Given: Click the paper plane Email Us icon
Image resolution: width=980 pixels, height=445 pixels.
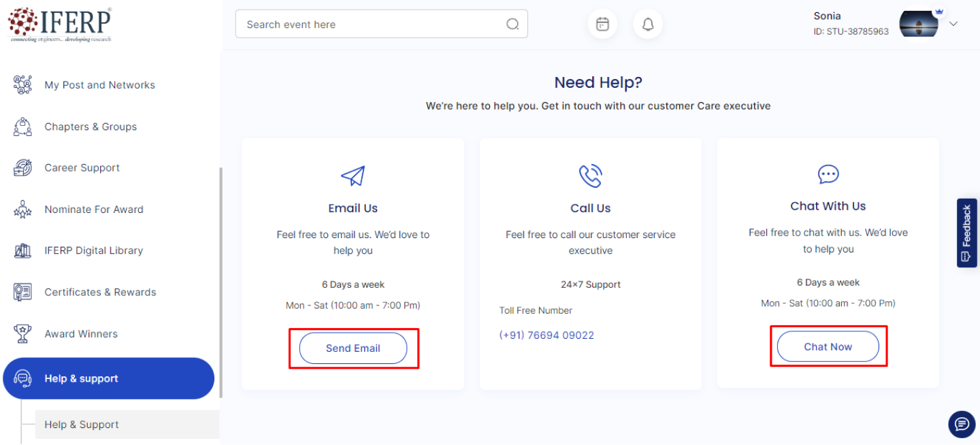Looking at the screenshot, I should [x=353, y=176].
